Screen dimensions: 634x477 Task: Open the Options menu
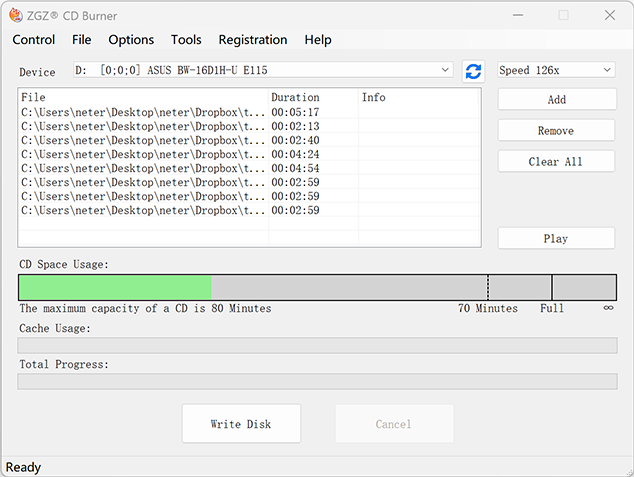tap(131, 40)
